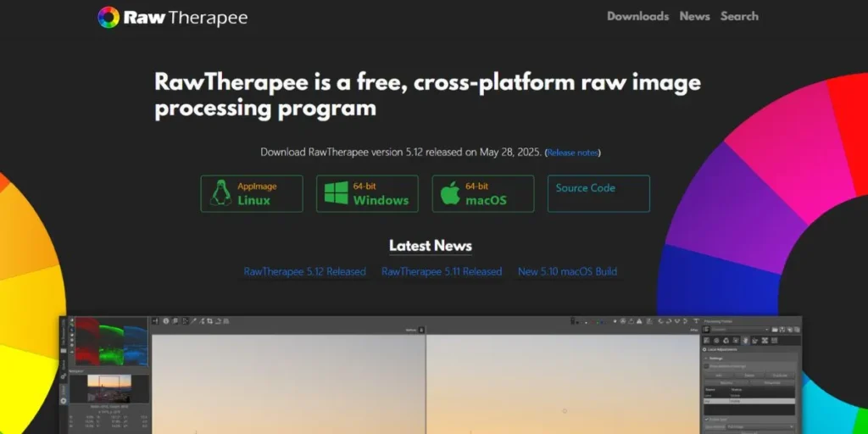This screenshot has width=868, height=434.
Task: Open the RawTherapee 5.12 Released article
Action: pos(304,272)
